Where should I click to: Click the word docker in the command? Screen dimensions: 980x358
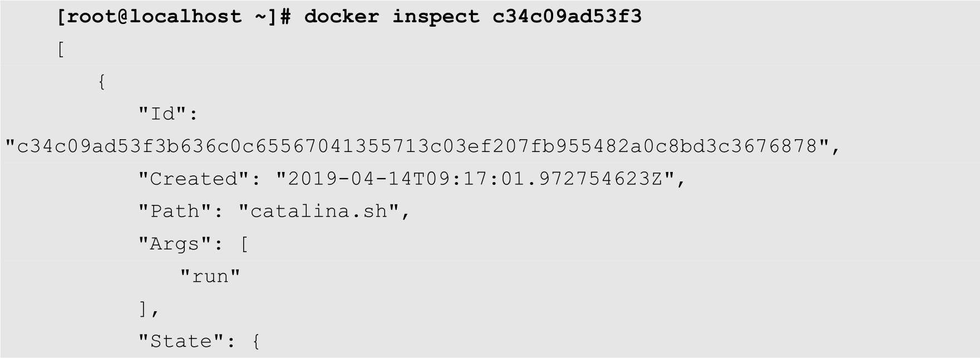click(341, 17)
